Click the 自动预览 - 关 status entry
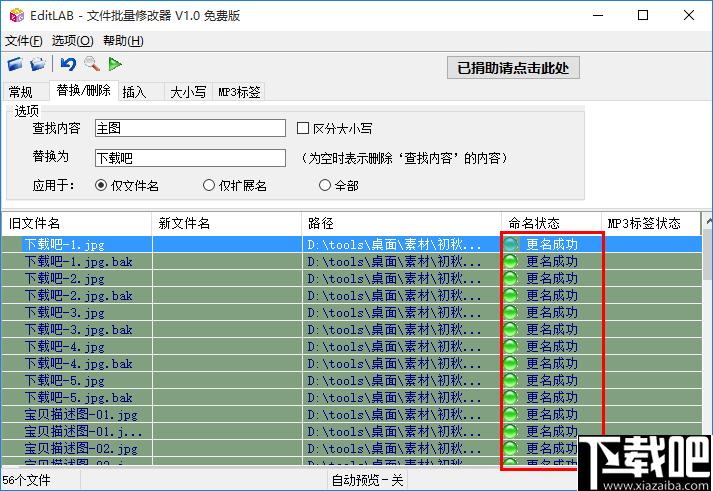713x491 pixels. point(367,480)
